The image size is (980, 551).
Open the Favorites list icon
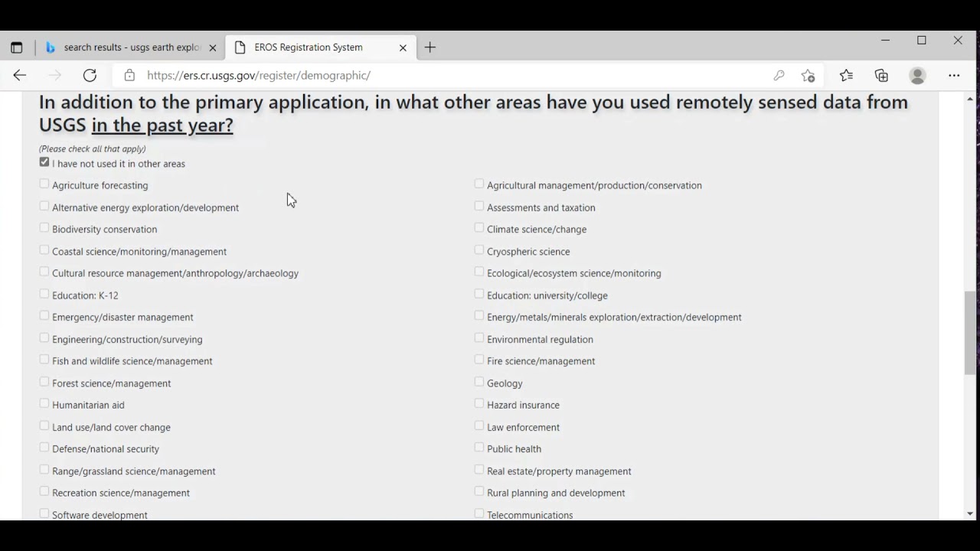(846, 75)
